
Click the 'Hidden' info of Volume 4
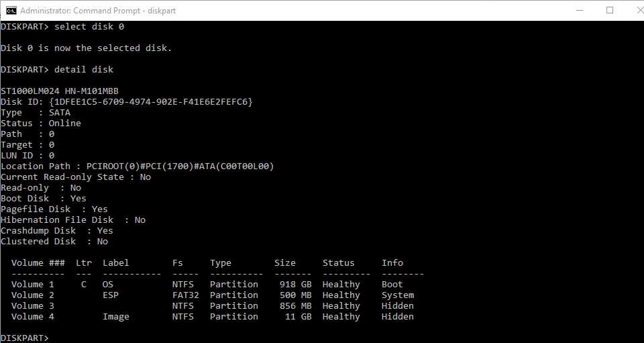click(398, 316)
